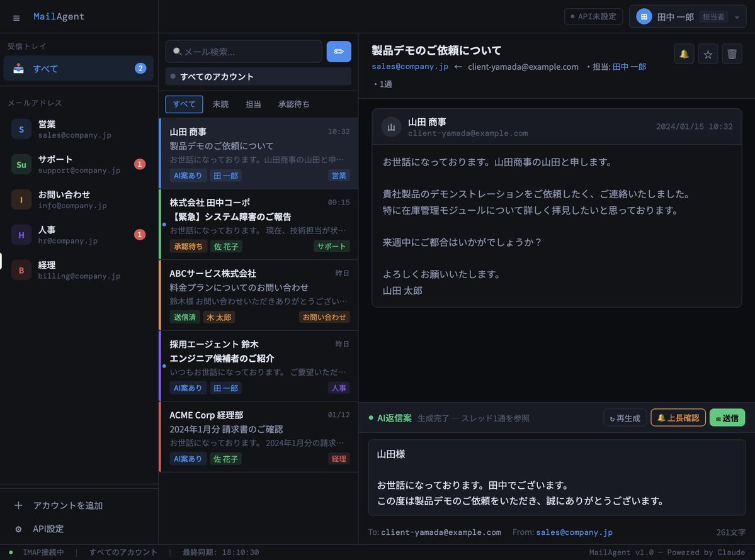Click the 田中 一郎 user avatar icon
This screenshot has width=755, height=560.
click(644, 17)
